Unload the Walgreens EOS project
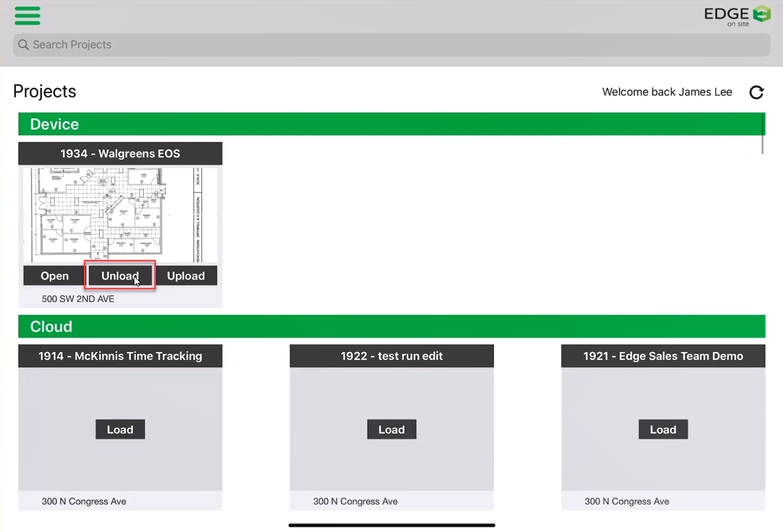Image resolution: width=783 pixels, height=532 pixels. (120, 276)
